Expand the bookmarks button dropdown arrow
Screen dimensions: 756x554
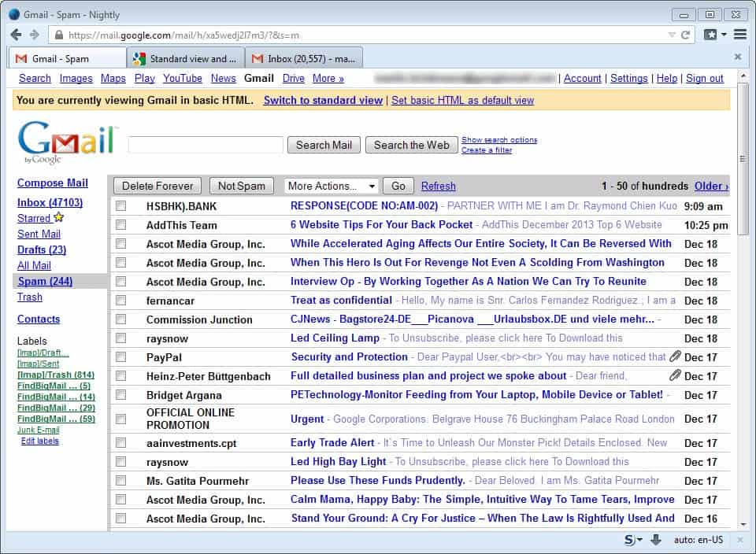click(x=724, y=35)
